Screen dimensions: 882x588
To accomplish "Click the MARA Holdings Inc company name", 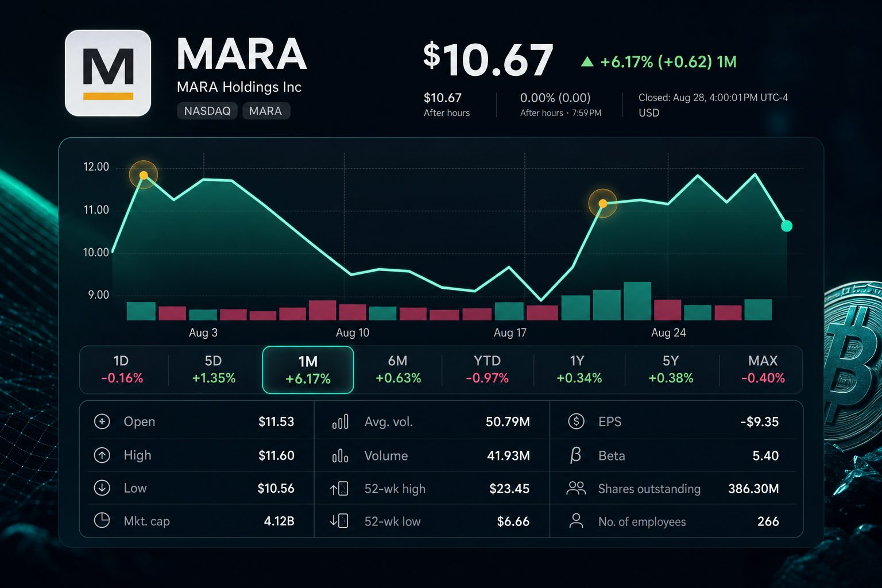I will pos(239,87).
